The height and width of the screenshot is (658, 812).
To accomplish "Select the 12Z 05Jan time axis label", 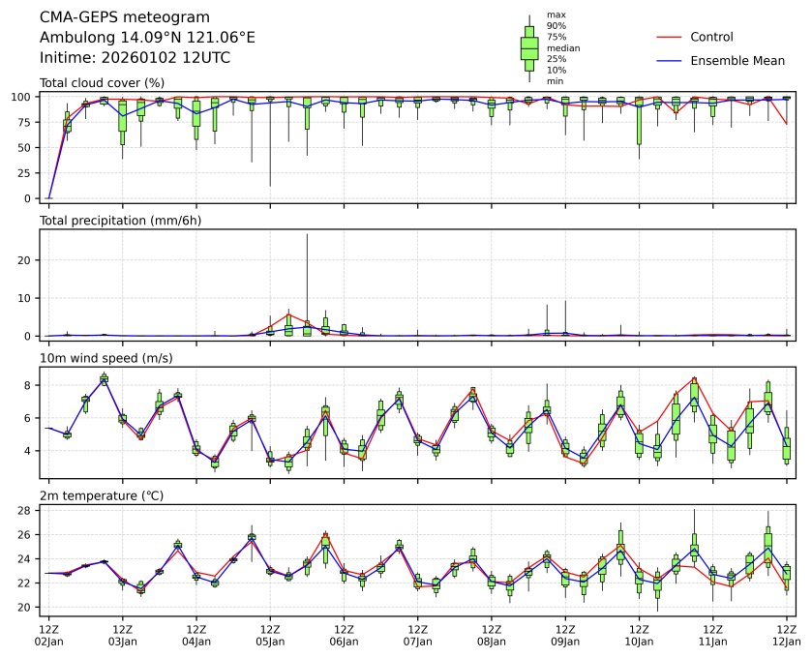I will (x=270, y=635).
